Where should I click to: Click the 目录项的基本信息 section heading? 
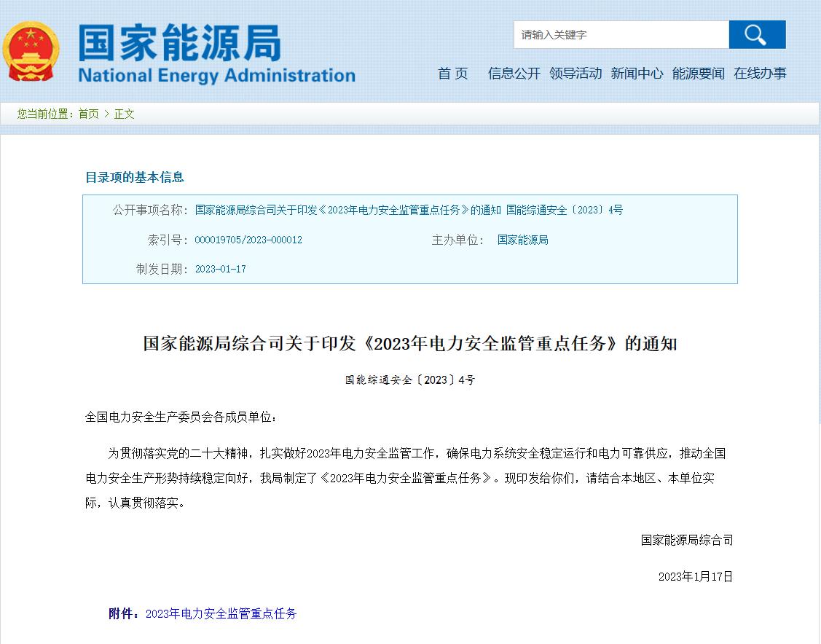pyautogui.click(x=135, y=177)
